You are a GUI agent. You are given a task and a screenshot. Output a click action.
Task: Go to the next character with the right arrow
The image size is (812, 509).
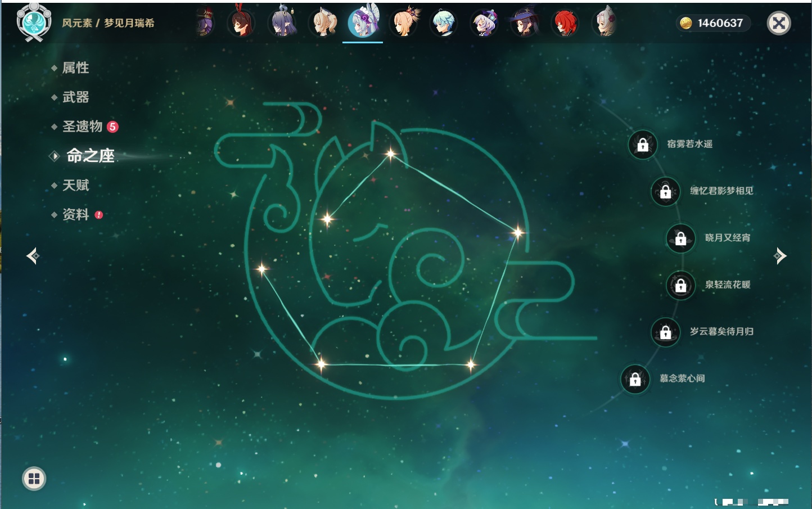click(780, 256)
